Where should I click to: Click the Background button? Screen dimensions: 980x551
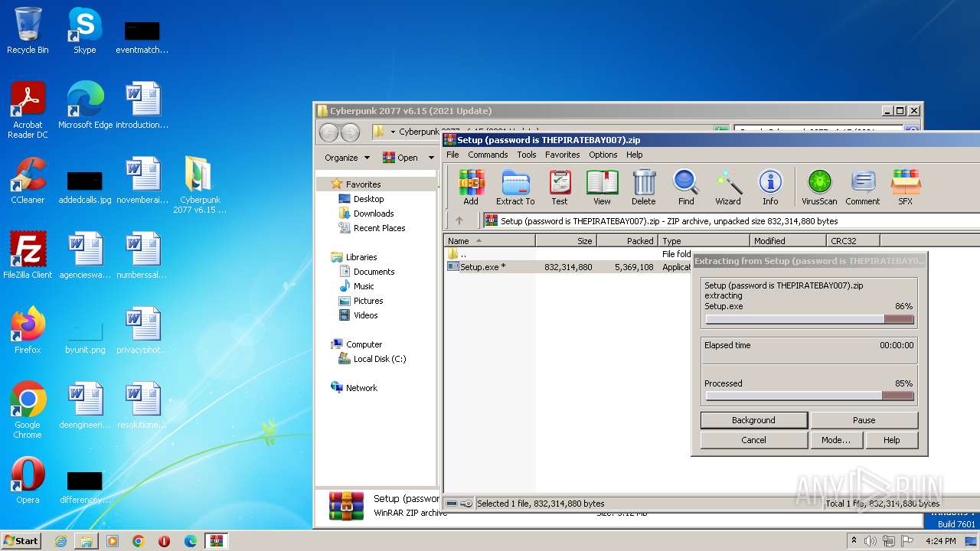(x=753, y=420)
